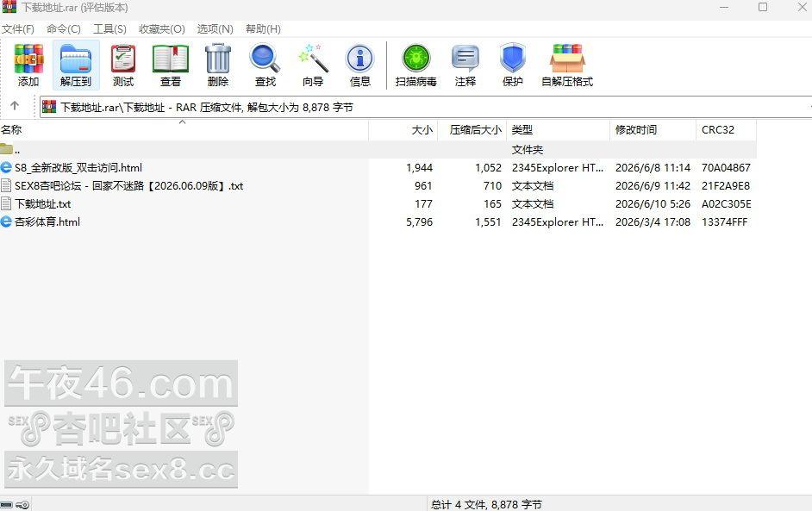Click the 文件夹 type cell
Screen dimensions: 812x511
point(528,150)
